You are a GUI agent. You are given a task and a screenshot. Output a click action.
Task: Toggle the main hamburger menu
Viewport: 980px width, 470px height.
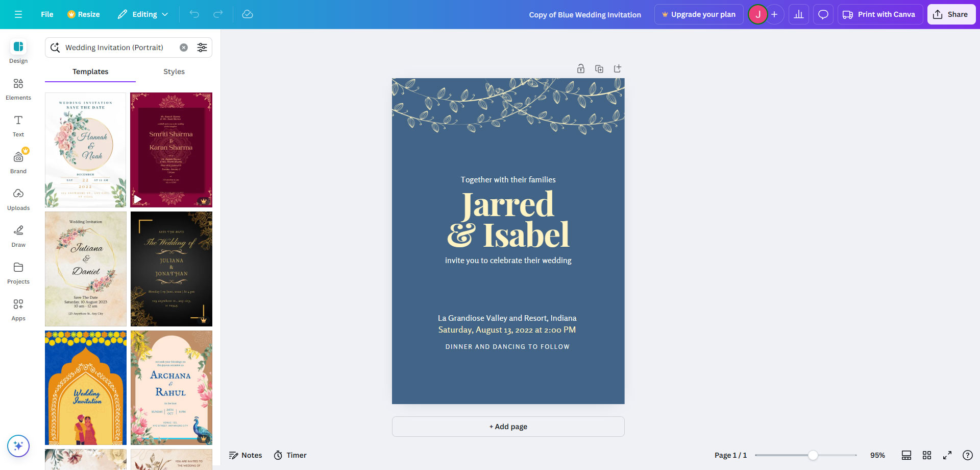pos(18,14)
